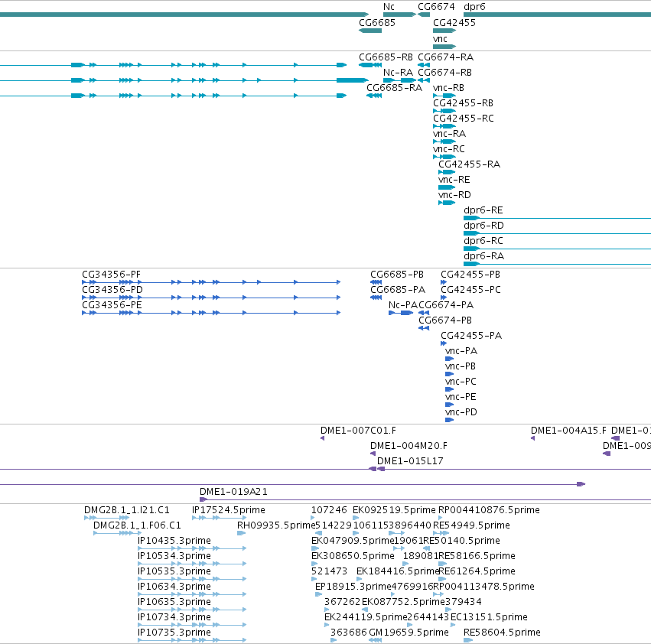This screenshot has height=644, width=651.
Task: Select protein CG6674-PA
Action: 446,304
